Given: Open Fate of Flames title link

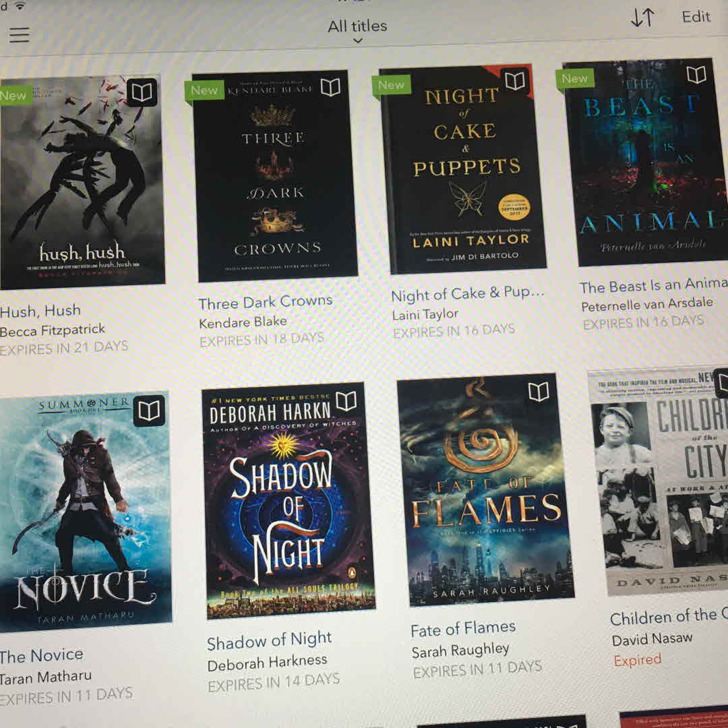Looking at the screenshot, I should click(463, 629).
